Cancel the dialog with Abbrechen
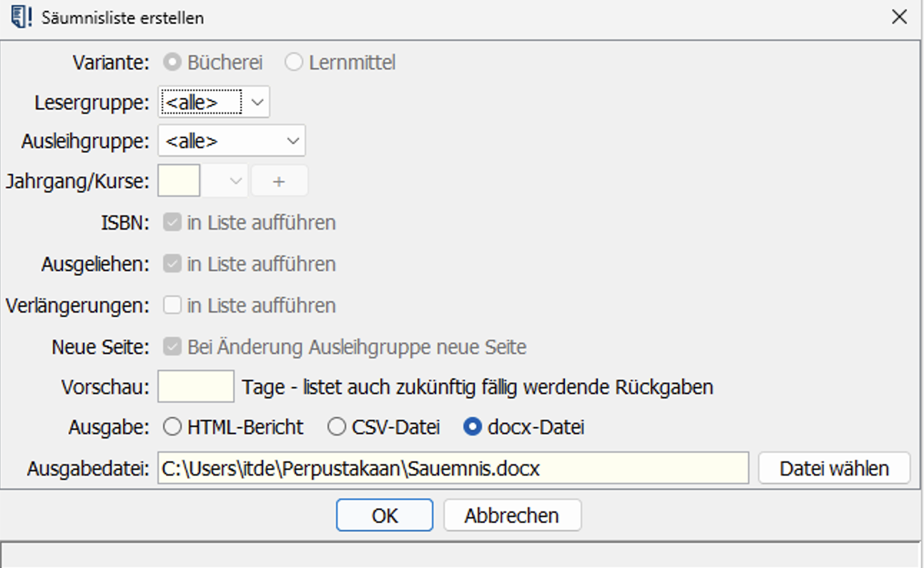This screenshot has width=924, height=568. [512, 516]
